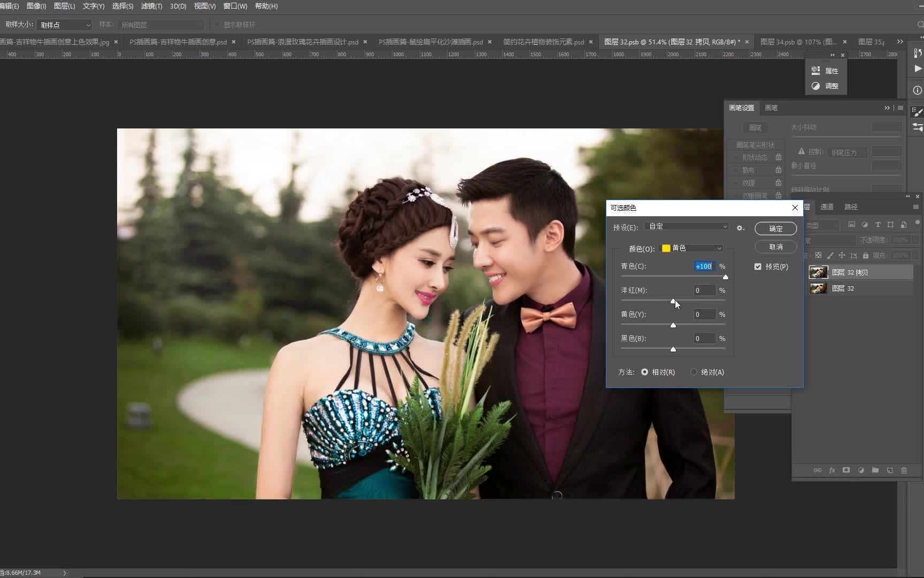The height and width of the screenshot is (578, 924).
Task: Select 图层 32 拷贝 layer thumbnail
Action: [x=818, y=272]
